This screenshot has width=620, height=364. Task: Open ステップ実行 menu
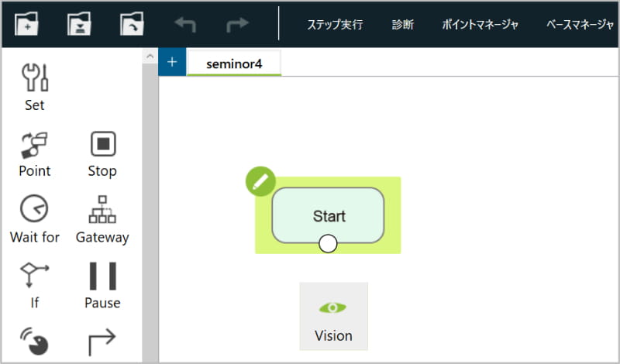point(335,25)
